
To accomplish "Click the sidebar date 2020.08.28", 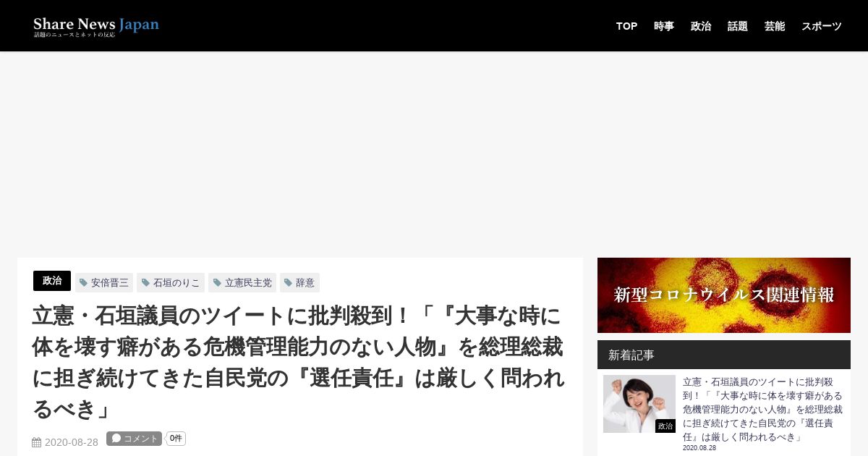I will pos(699,448).
